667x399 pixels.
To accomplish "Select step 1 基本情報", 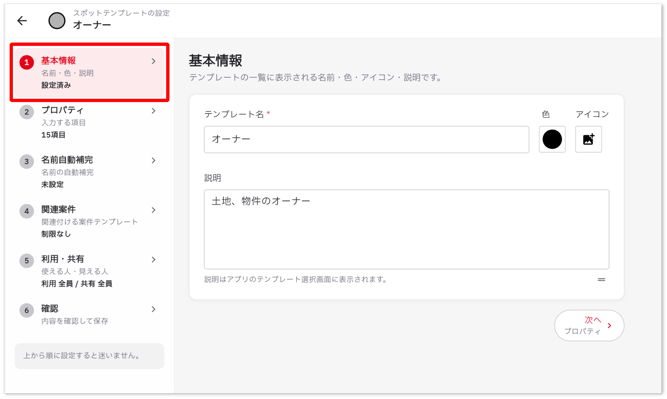I will pyautogui.click(x=89, y=72).
